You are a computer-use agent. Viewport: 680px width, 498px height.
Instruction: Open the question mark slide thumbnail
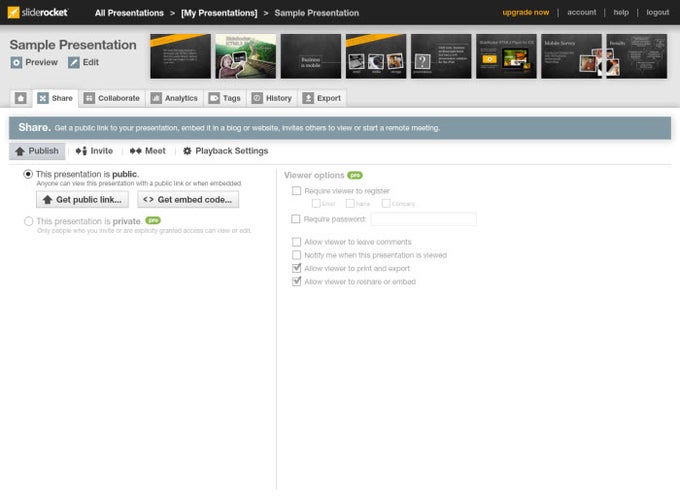click(x=441, y=56)
